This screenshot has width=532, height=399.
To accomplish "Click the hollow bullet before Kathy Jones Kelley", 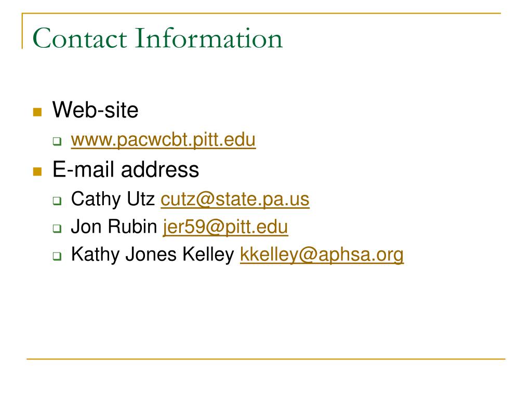I will [x=57, y=256].
